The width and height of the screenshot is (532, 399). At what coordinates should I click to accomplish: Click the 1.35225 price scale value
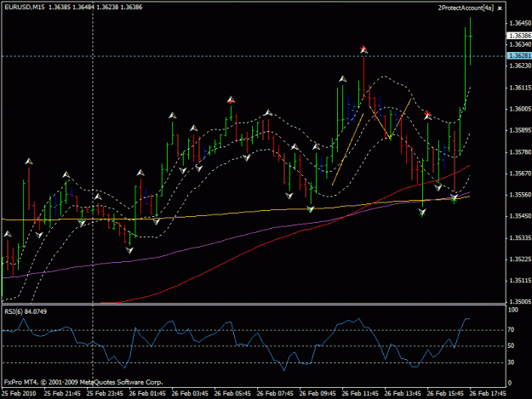click(x=520, y=259)
